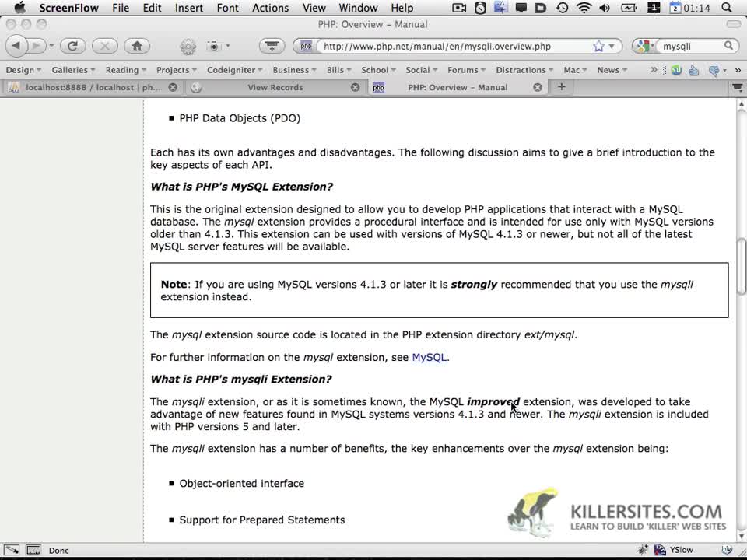Open Time Machine menu bar icon
The width and height of the screenshot is (747, 560).
(x=563, y=8)
